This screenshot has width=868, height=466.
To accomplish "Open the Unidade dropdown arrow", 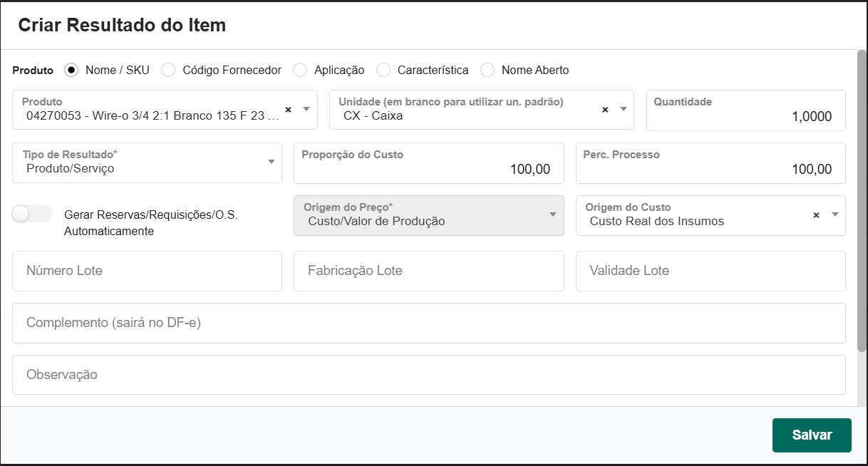I will point(623,109).
